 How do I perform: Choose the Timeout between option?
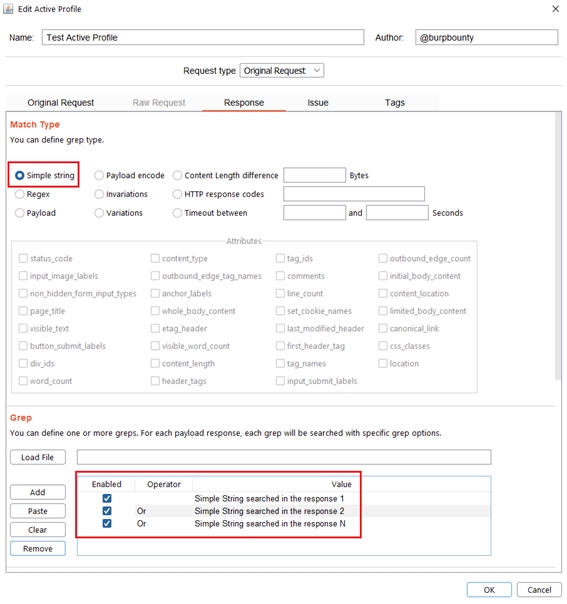click(210, 213)
